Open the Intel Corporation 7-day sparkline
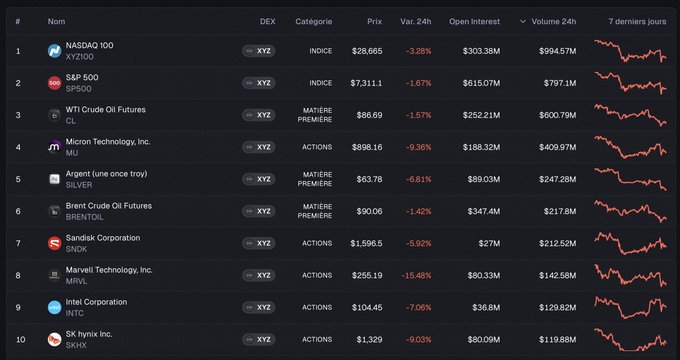This screenshot has height=360, width=680. (x=631, y=308)
